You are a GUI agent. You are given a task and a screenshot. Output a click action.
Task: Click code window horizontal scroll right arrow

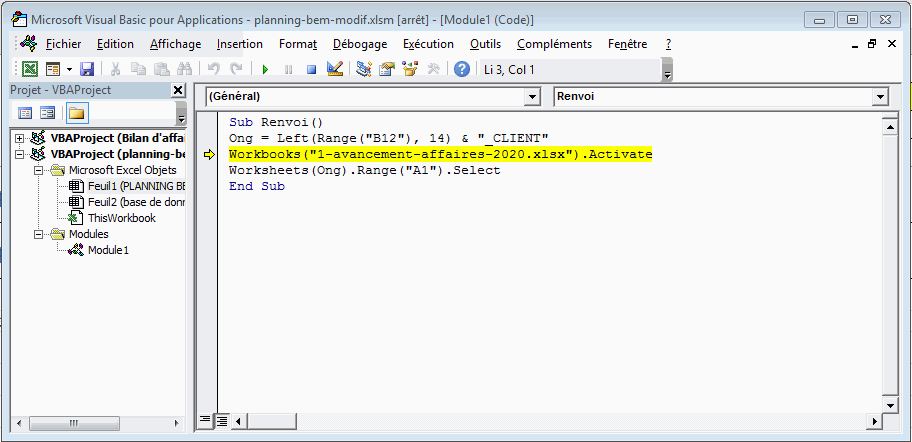pyautogui.click(x=874, y=420)
